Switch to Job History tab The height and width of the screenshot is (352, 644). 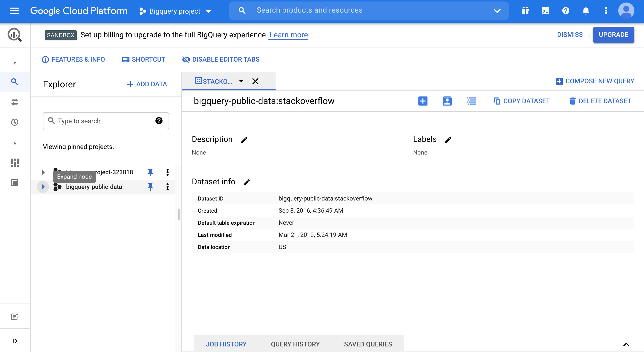pyautogui.click(x=226, y=344)
